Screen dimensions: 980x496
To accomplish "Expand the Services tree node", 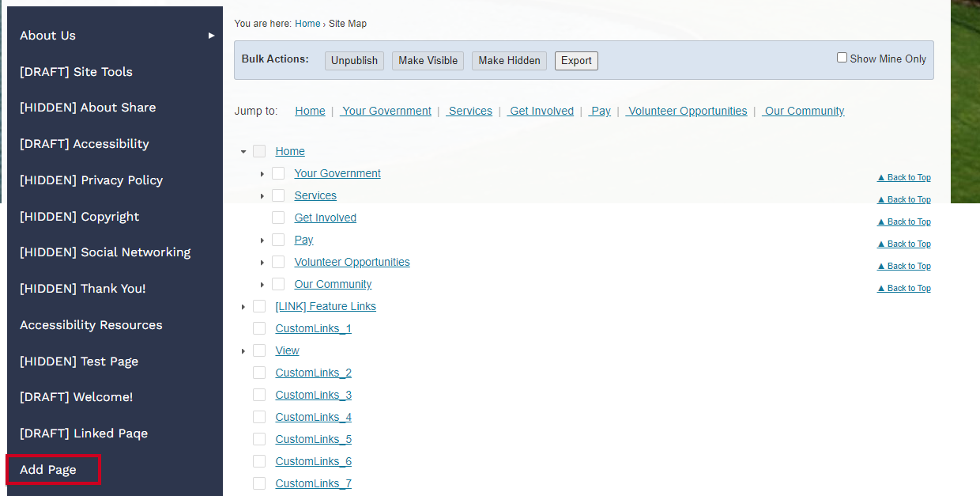I will coord(262,195).
